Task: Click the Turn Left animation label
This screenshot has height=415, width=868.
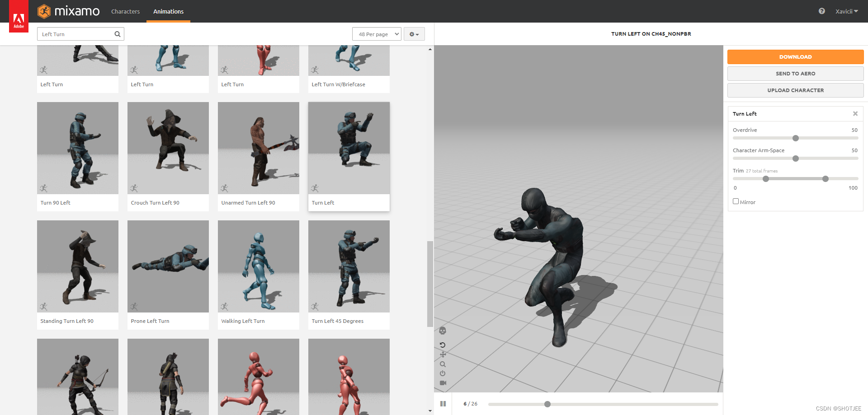Action: click(323, 203)
